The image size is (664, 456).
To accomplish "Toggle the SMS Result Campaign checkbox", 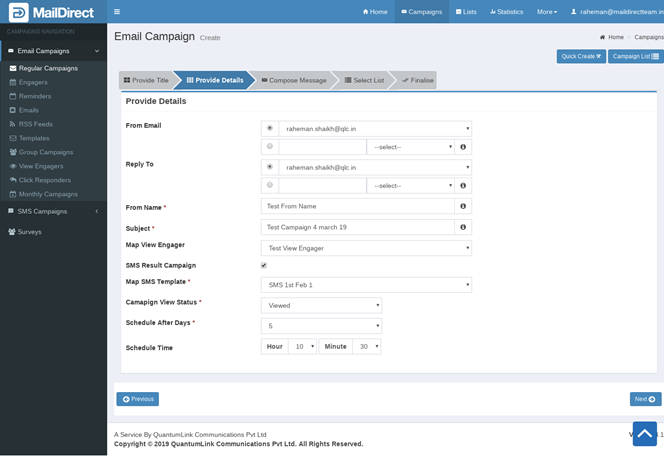I will (264, 266).
